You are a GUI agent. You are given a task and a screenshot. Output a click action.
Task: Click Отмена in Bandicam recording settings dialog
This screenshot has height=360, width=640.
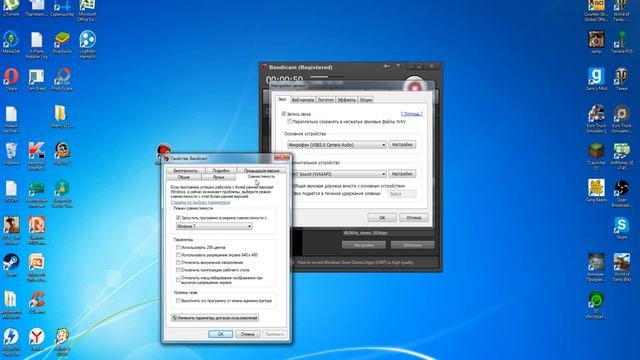click(413, 218)
